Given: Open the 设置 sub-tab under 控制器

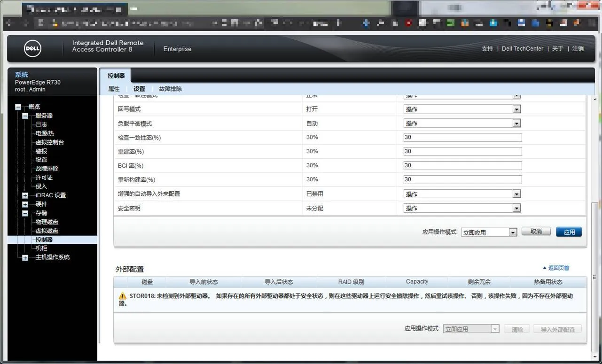Looking at the screenshot, I should (139, 89).
